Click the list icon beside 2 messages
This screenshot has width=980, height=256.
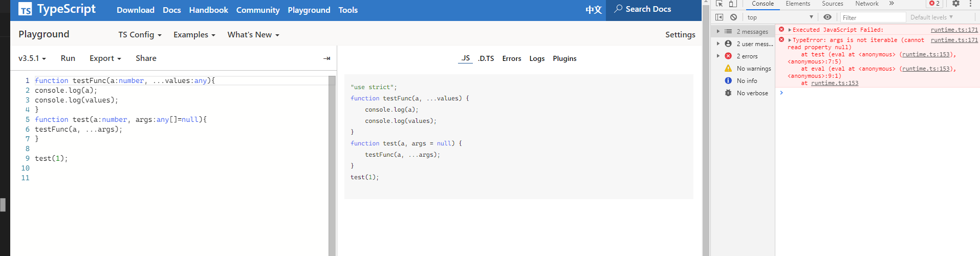tap(728, 31)
